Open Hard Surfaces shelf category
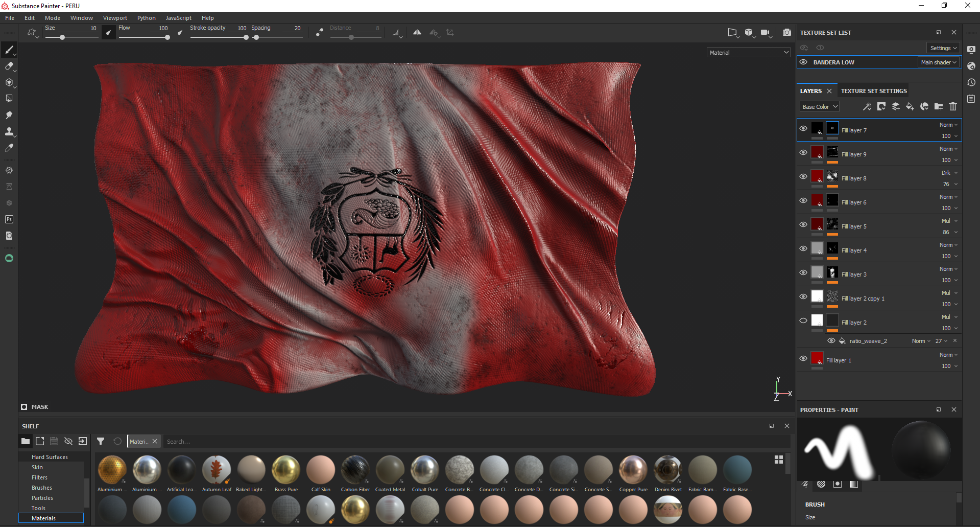 [50, 457]
